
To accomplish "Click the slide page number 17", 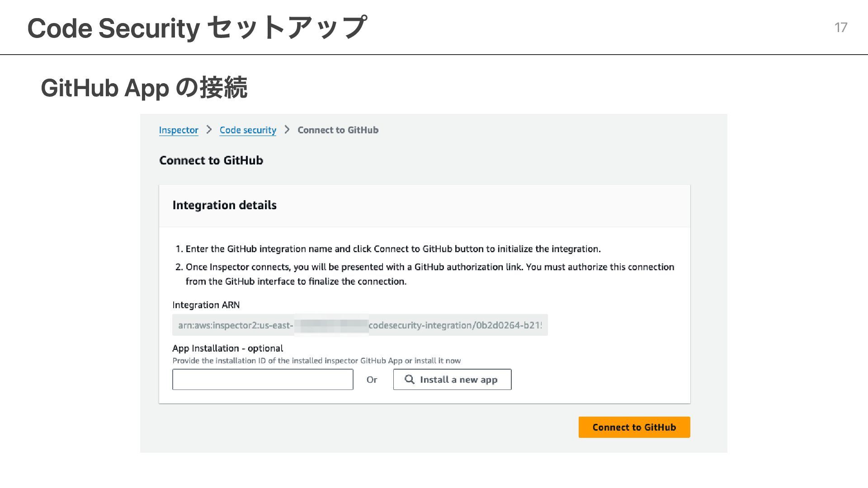I will point(841,28).
